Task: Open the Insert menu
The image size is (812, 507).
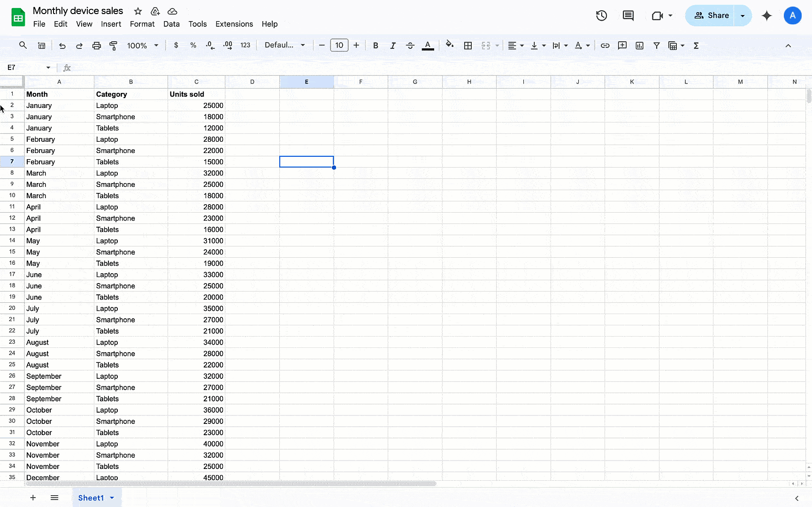Action: (111, 24)
